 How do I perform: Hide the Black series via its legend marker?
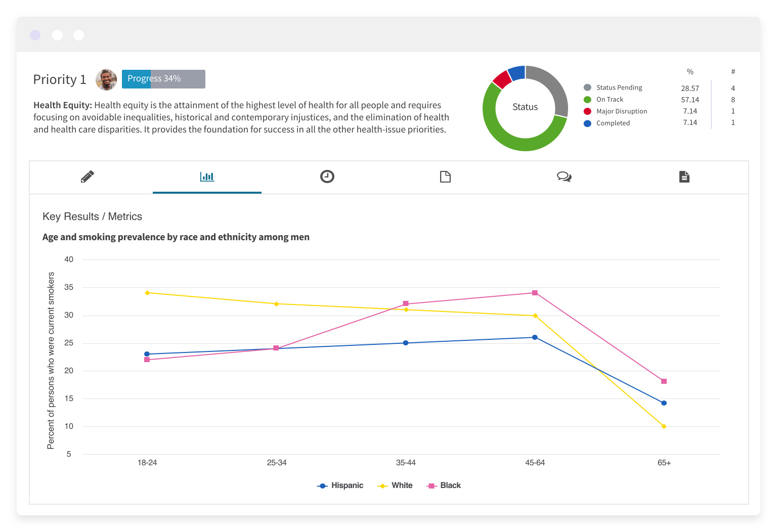(x=430, y=485)
